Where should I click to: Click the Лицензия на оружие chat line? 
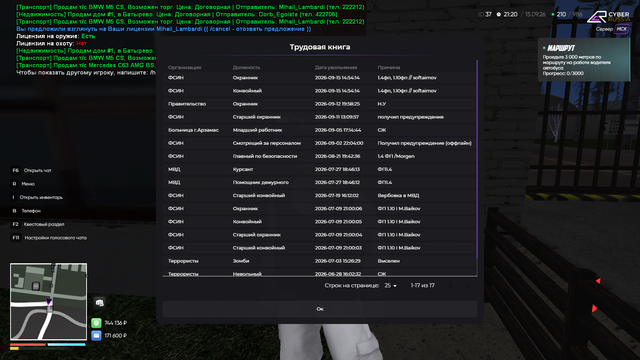click(x=56, y=36)
